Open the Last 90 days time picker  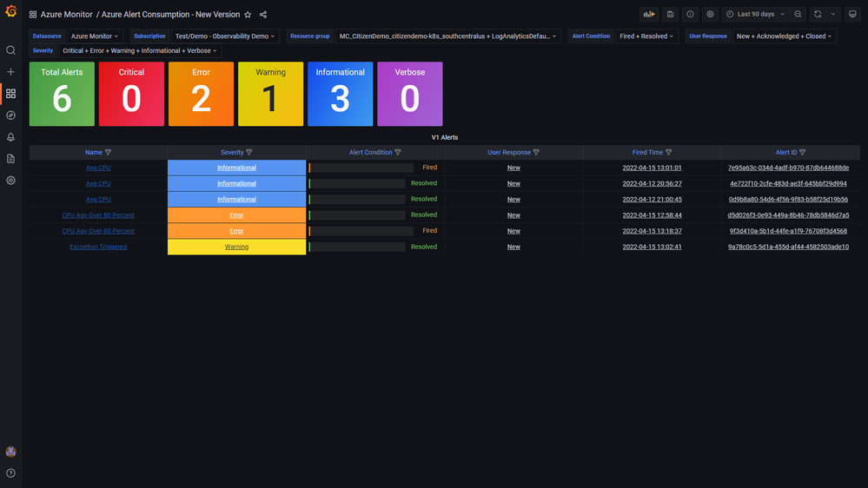[x=755, y=15]
